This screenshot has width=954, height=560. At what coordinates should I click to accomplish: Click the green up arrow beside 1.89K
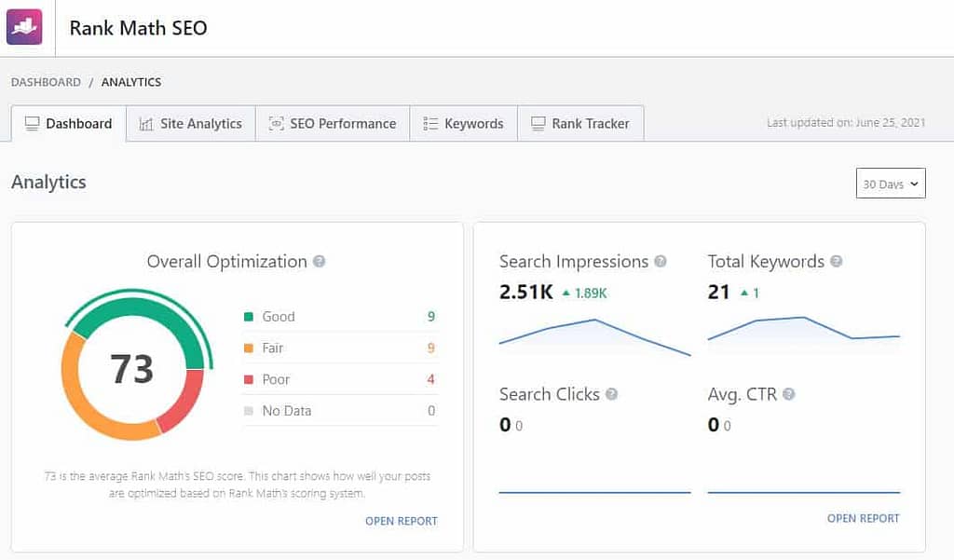coord(566,294)
